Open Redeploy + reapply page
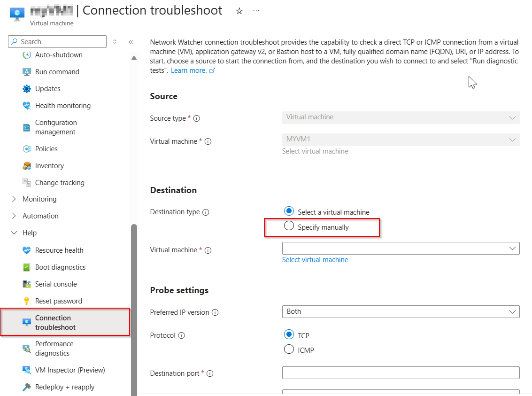 [65, 387]
